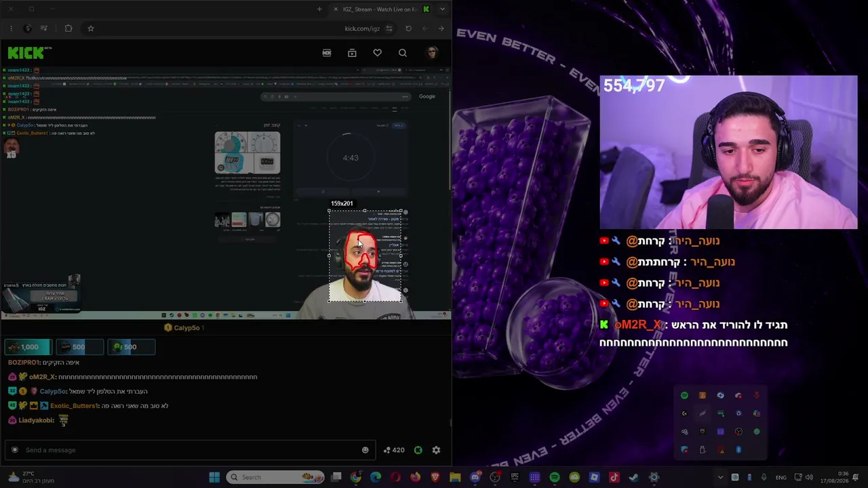Close the IGZ_Stream browser tab

point(336,9)
